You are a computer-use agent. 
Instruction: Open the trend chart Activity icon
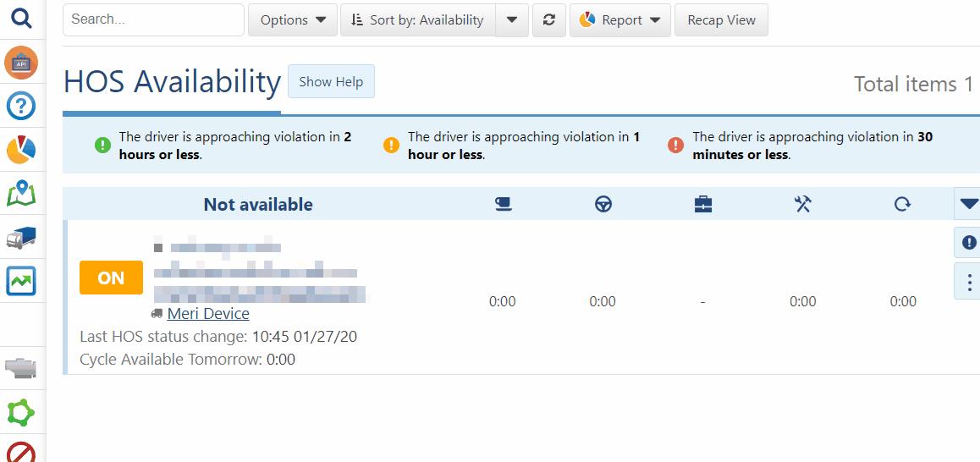(x=21, y=281)
